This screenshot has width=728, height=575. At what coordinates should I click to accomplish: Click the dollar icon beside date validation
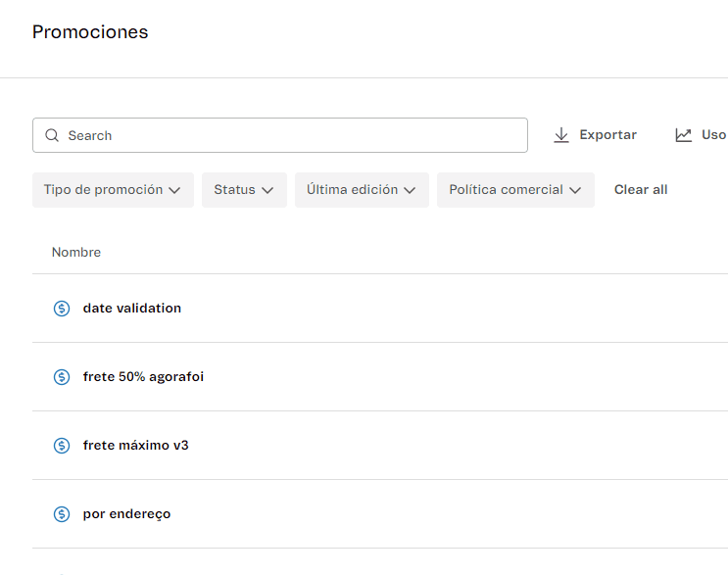pos(62,309)
